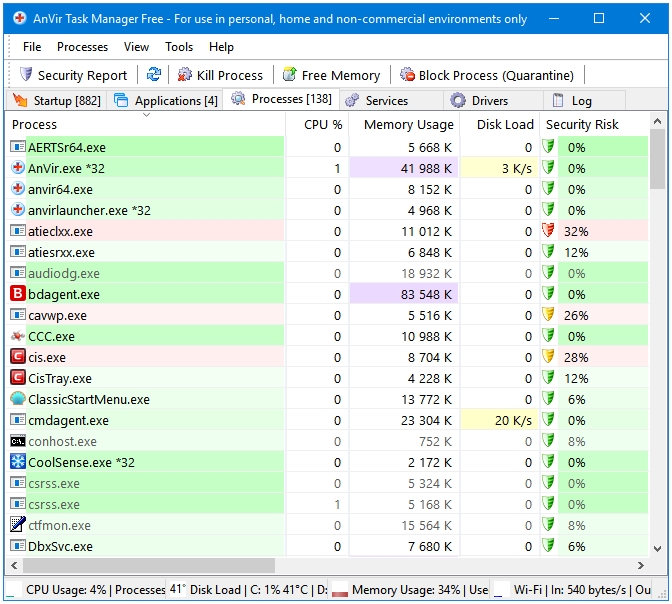Click the horizontal scrollbar left arrow

point(14,565)
